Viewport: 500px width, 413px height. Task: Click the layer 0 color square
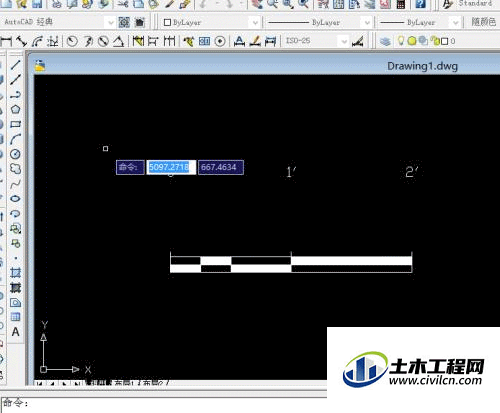coord(444,41)
